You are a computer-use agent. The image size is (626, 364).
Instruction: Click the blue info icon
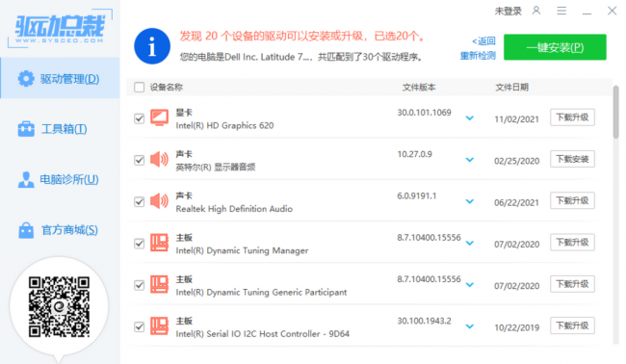[x=152, y=46]
